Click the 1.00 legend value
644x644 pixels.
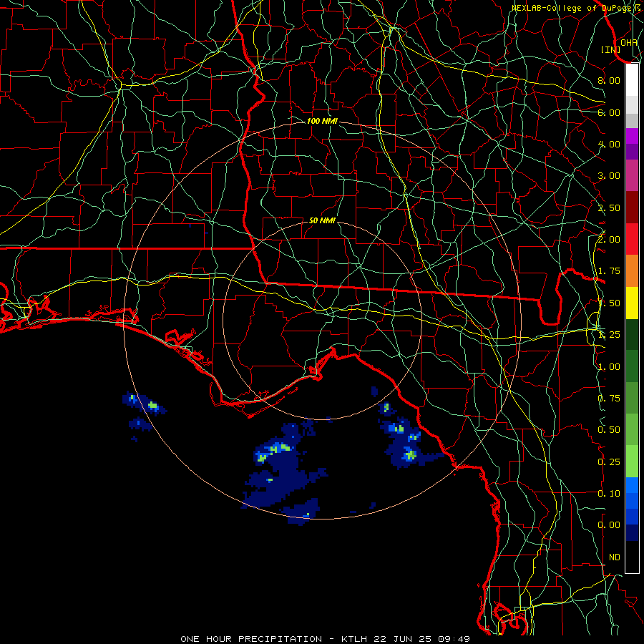point(609,367)
